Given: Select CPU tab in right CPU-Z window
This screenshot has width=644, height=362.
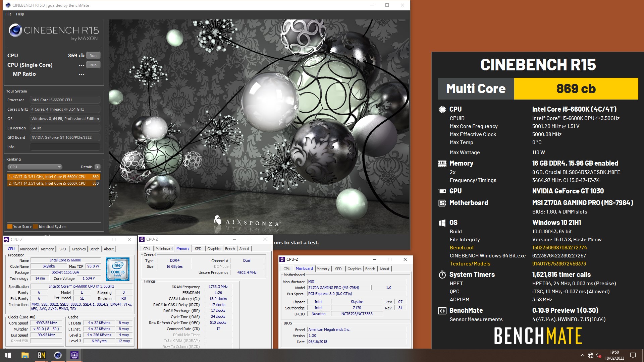Looking at the screenshot, I should [287, 269].
